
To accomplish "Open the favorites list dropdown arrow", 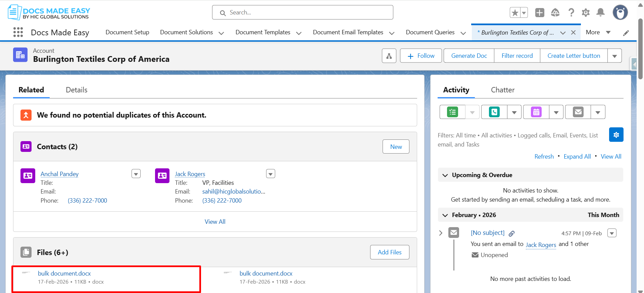I will point(524,13).
